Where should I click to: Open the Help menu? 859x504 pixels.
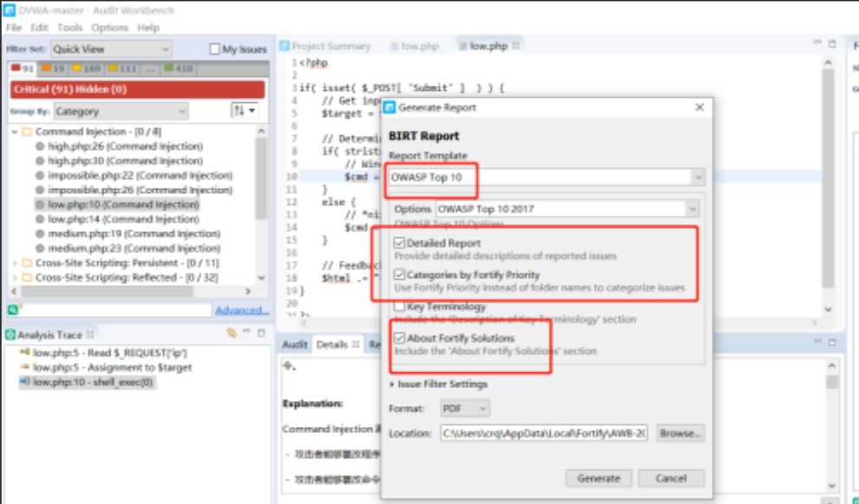[148, 28]
